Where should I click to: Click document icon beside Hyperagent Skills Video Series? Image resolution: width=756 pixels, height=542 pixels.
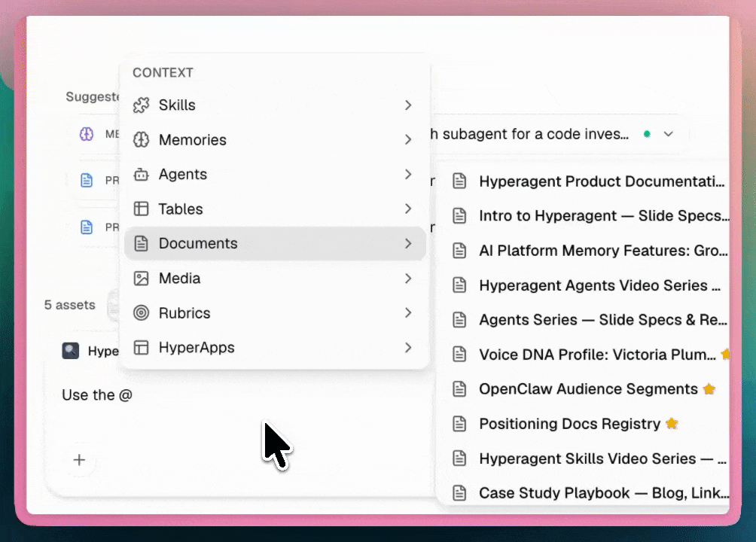click(459, 458)
